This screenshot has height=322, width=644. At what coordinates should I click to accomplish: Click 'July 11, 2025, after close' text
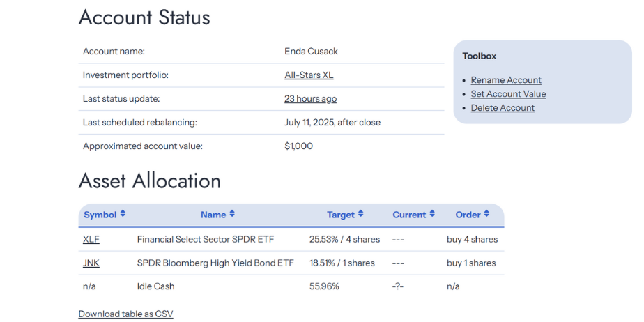332,123
